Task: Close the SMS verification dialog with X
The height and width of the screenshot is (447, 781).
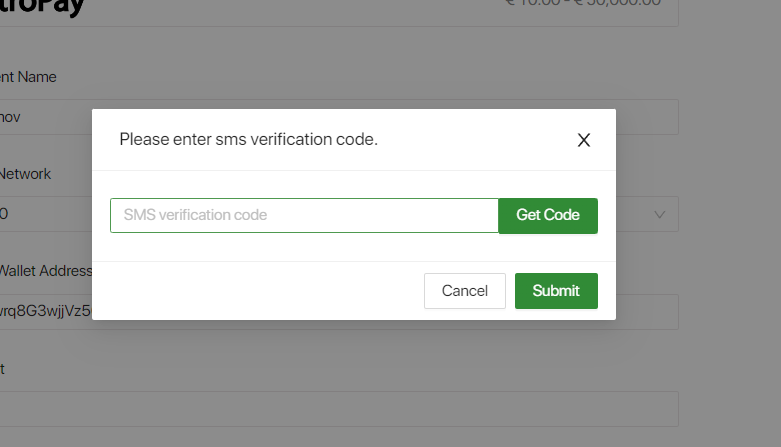Action: tap(584, 140)
